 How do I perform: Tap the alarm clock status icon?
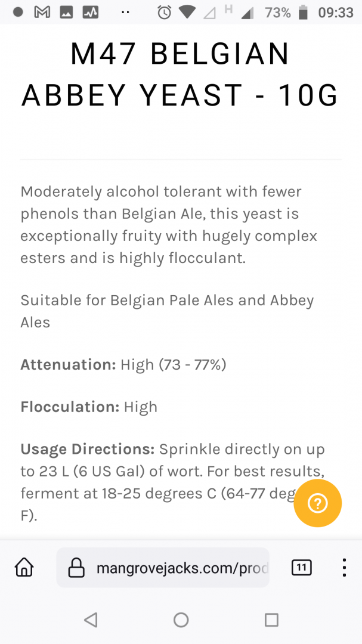pos(165,12)
